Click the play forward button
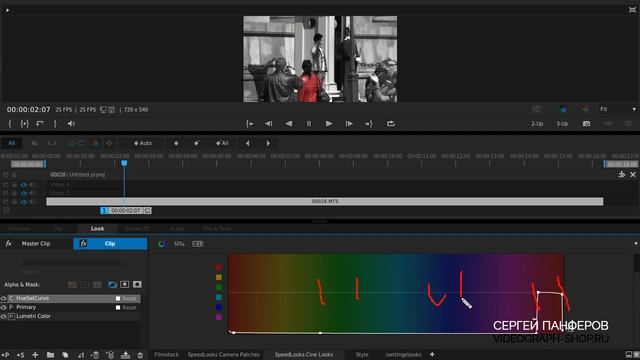 329,124
